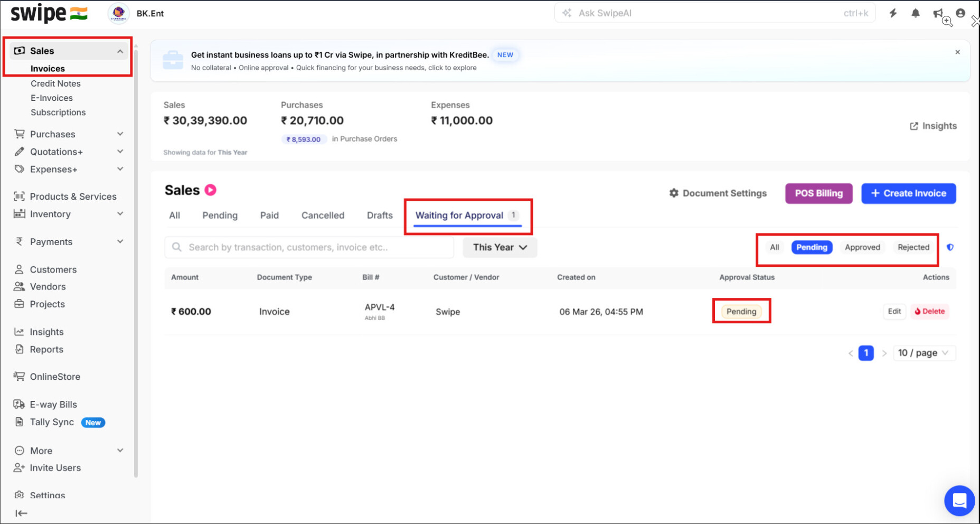Click the POS Billing button

(818, 193)
